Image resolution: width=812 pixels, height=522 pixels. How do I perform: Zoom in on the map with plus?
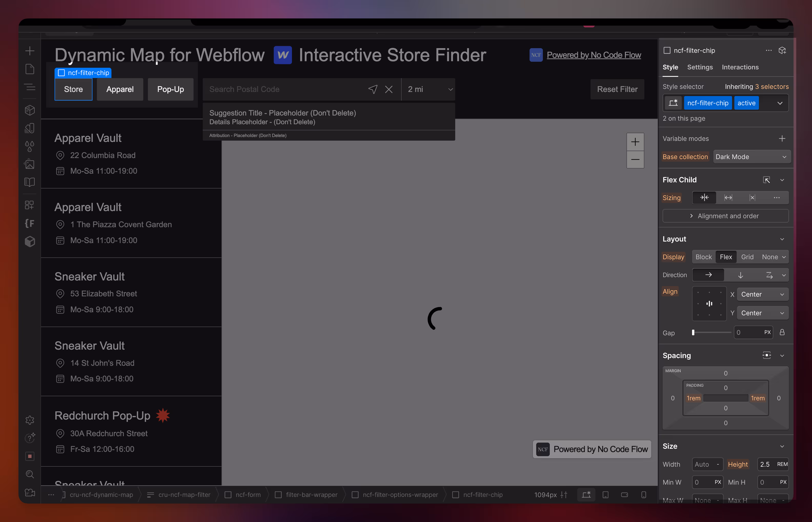635,142
